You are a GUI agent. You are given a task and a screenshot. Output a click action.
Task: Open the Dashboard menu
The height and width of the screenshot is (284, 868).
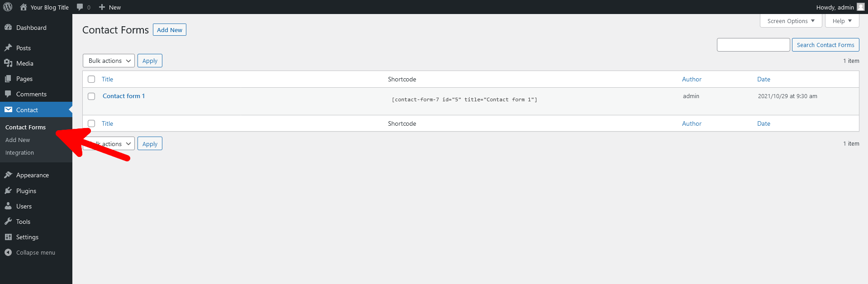[36, 28]
